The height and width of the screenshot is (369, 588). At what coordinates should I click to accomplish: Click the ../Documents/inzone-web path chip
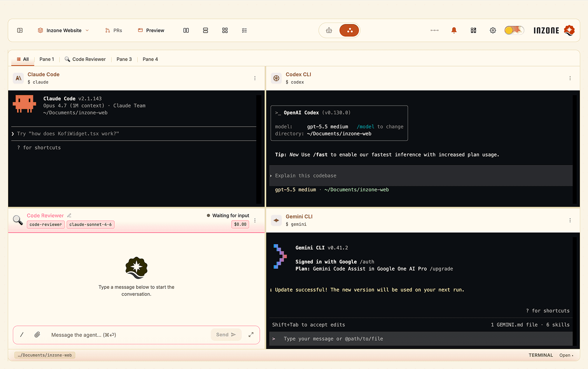tap(45, 355)
